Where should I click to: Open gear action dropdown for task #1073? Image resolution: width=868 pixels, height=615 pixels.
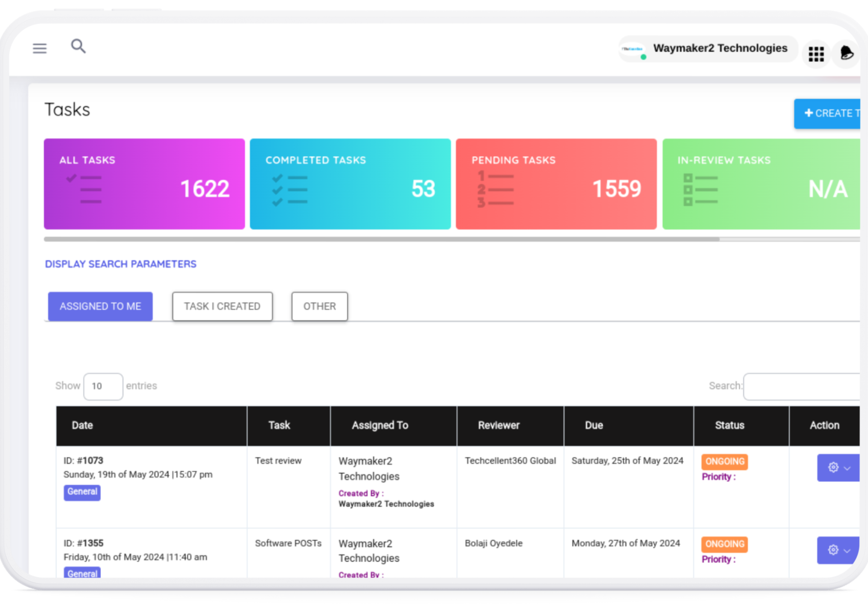838,468
